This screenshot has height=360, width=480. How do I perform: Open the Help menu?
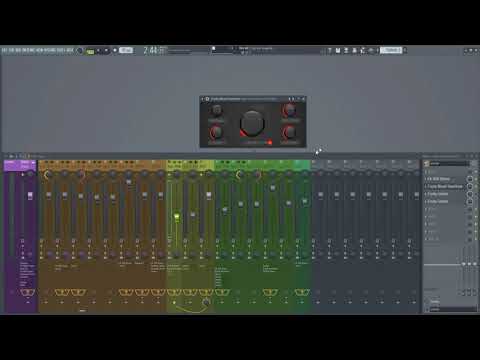pos(70,50)
